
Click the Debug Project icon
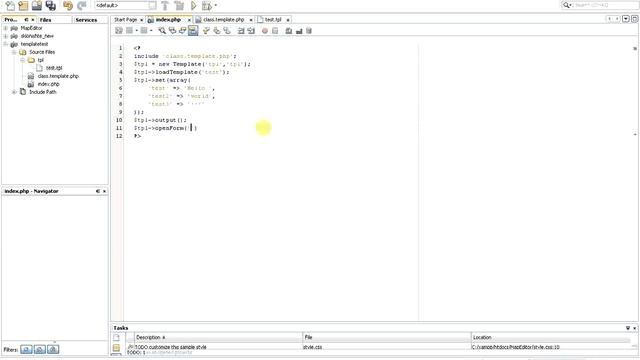click(x=207, y=6)
